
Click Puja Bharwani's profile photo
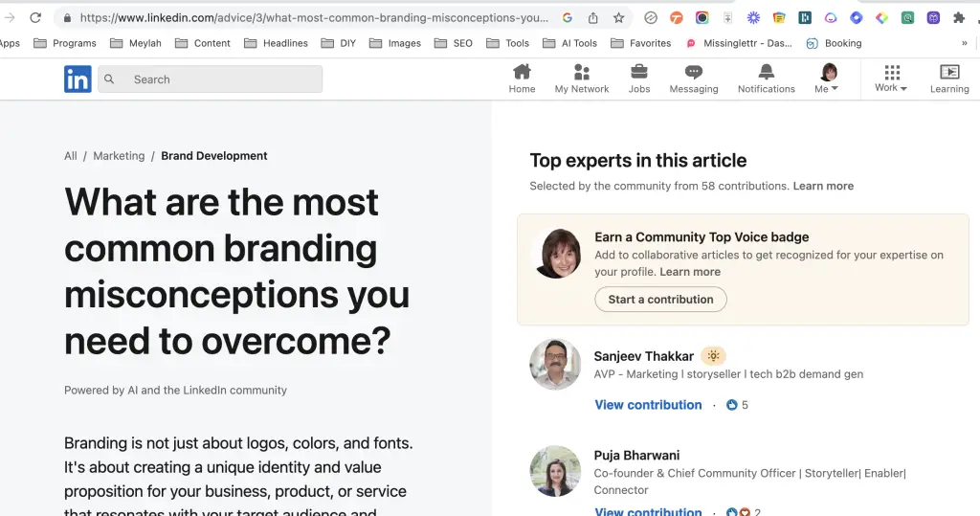tap(555, 471)
